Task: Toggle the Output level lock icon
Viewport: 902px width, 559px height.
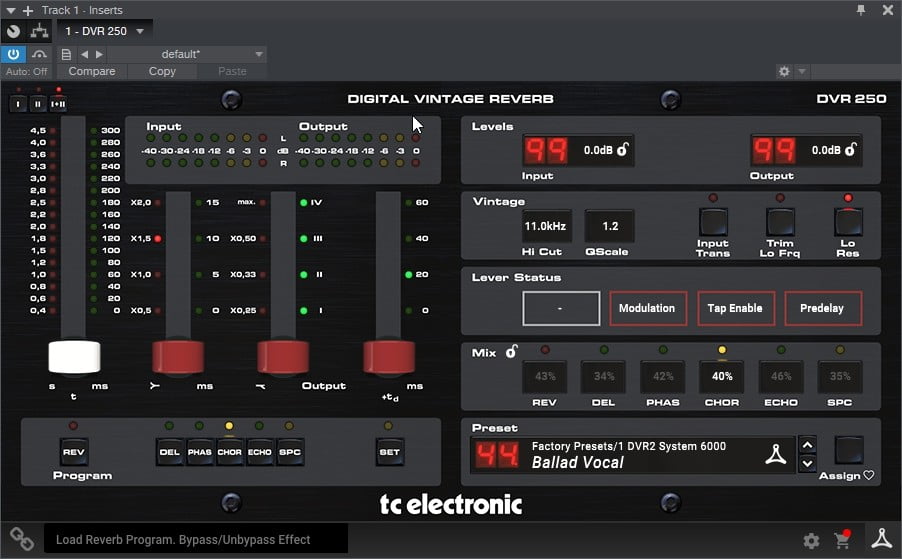Action: 851,149
